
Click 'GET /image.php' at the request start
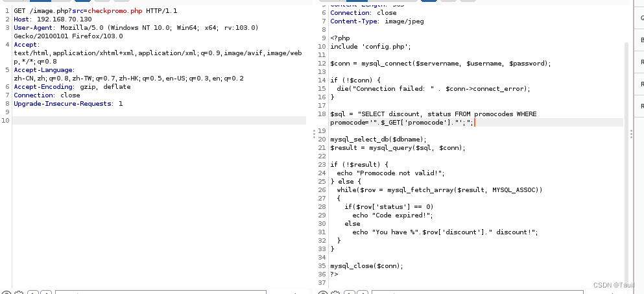41,10
